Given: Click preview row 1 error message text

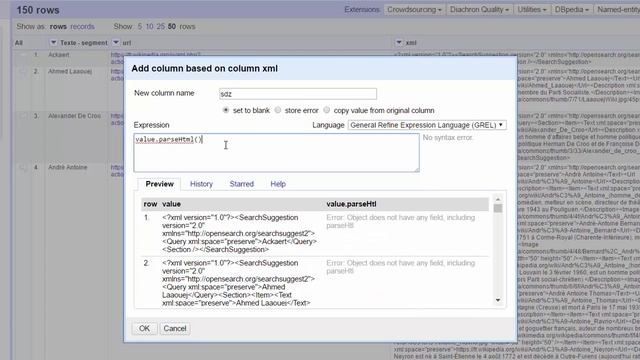Looking at the screenshot, I should 400,221.
